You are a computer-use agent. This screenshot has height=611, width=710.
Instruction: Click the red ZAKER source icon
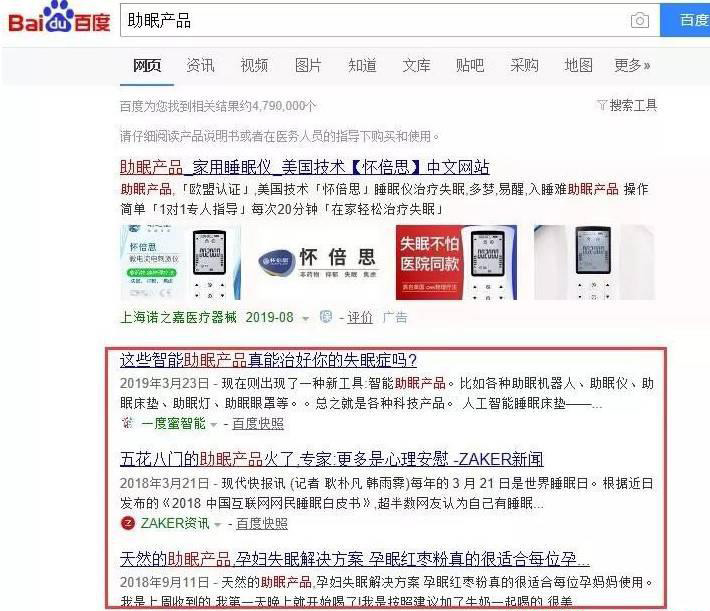[x=128, y=524]
